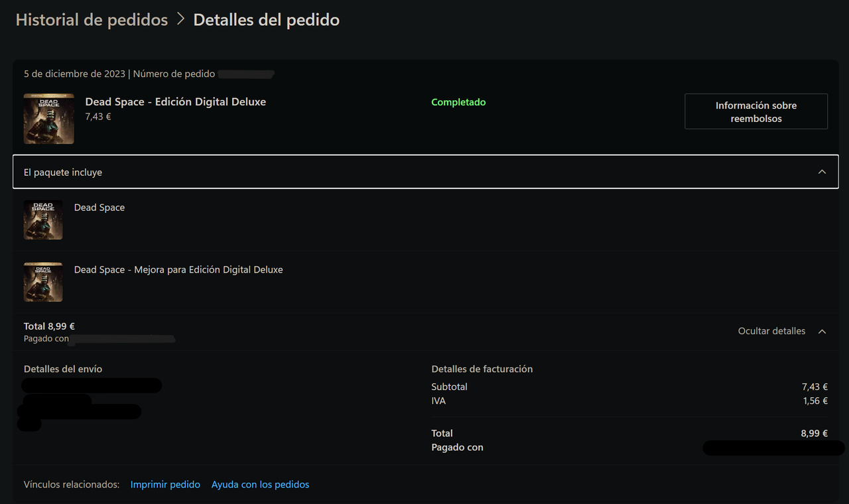Screen dimensions: 849x504
Task: Click the Detalles de facturación heading
Action: 482,369
